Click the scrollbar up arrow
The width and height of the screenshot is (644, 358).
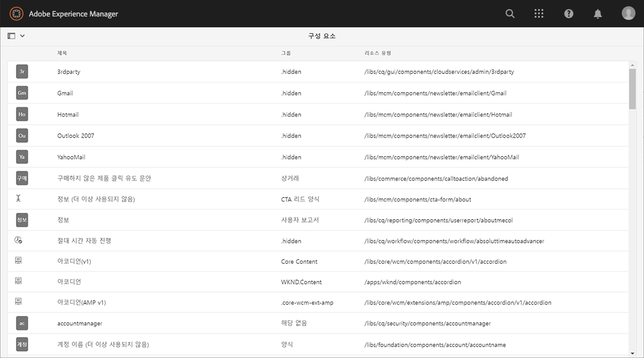pyautogui.click(x=633, y=65)
